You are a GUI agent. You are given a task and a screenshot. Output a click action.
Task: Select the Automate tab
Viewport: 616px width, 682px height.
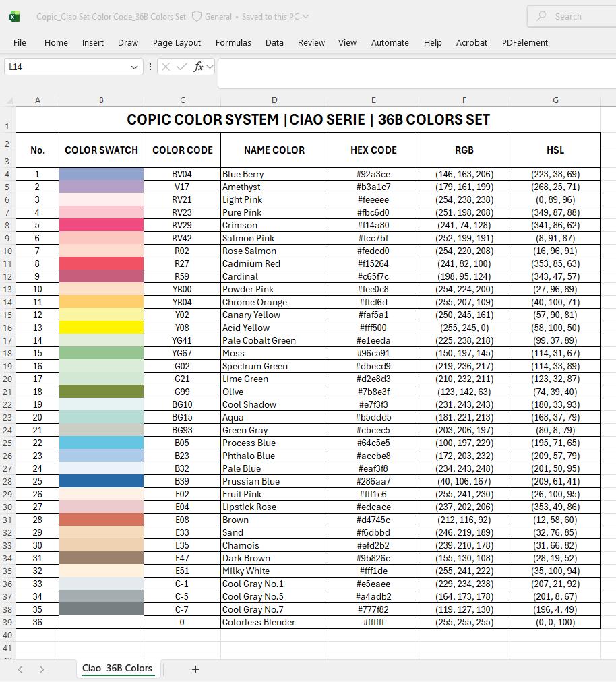pyautogui.click(x=390, y=42)
